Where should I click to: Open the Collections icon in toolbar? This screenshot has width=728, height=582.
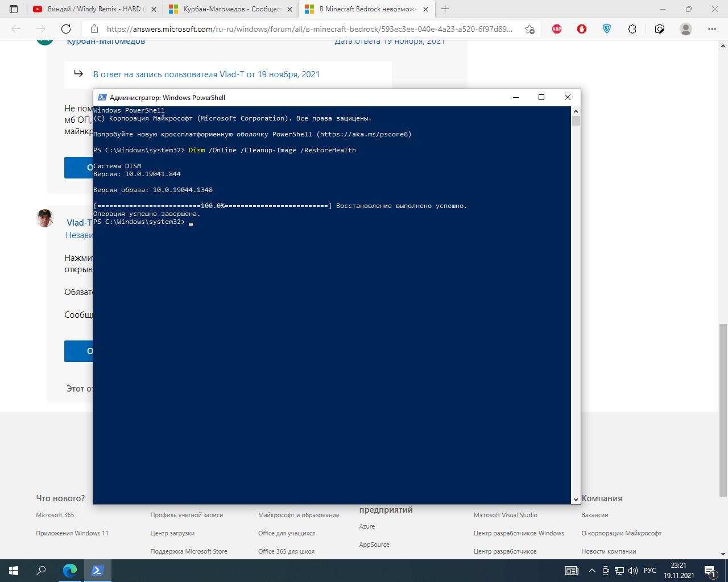660,29
